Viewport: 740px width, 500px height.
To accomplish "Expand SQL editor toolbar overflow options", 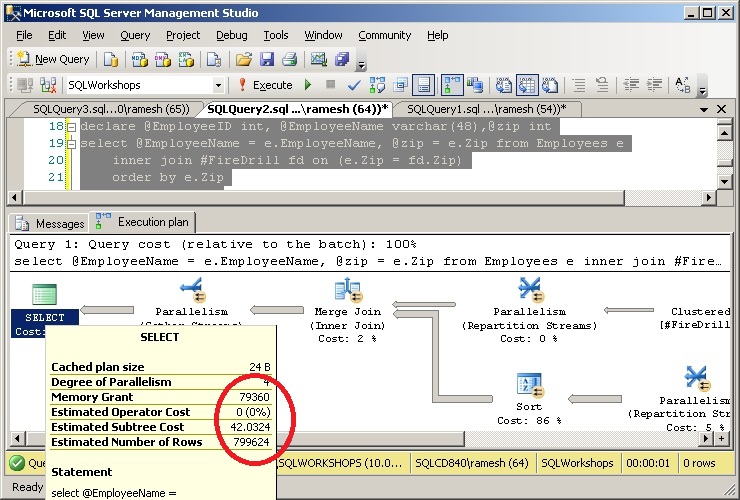I will 702,90.
